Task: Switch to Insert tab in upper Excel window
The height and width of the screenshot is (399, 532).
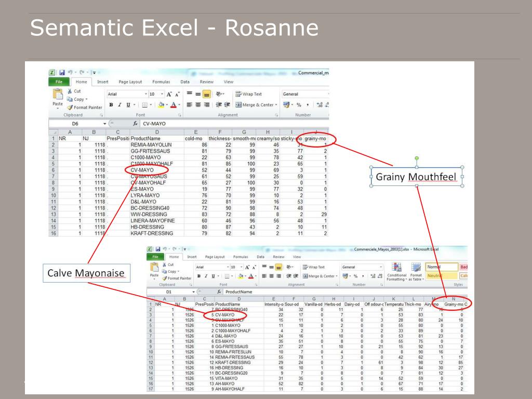Action: [103, 82]
